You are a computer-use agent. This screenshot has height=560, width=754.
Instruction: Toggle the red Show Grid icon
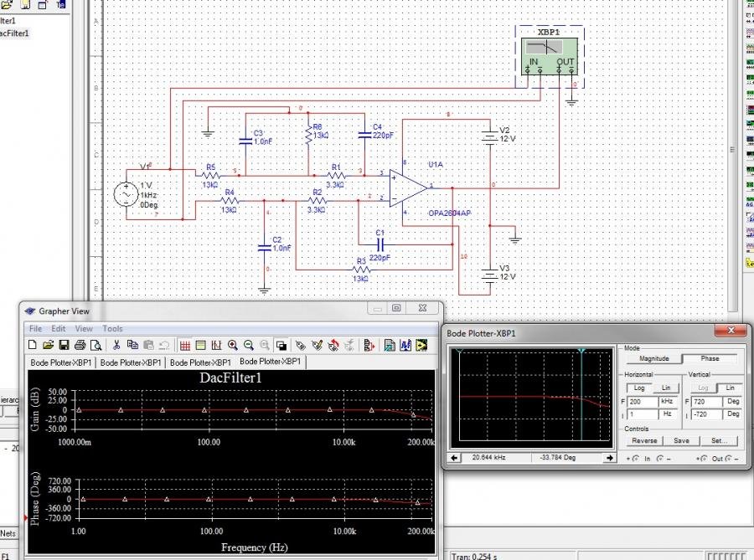point(184,345)
